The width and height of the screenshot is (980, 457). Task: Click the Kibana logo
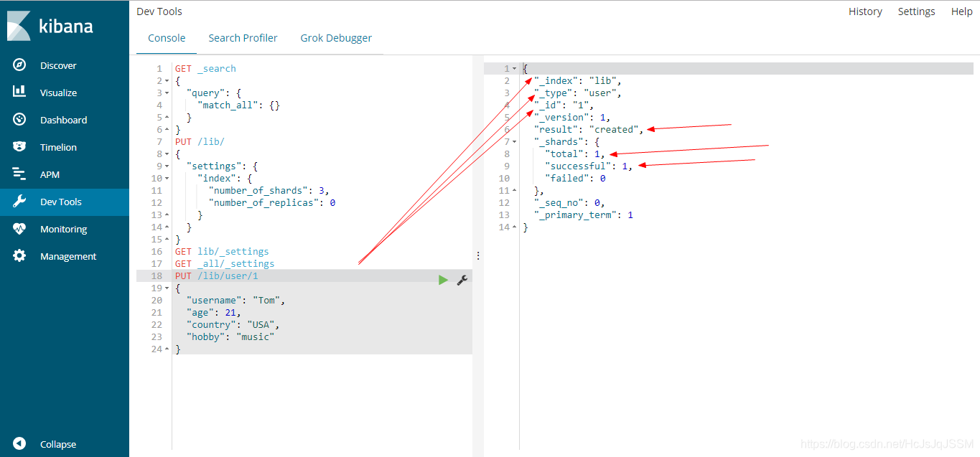50,26
